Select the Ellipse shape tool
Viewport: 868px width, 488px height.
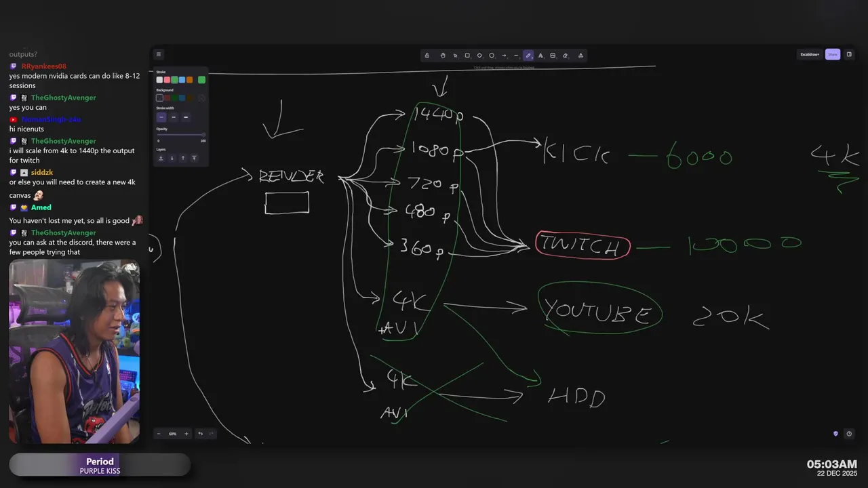pyautogui.click(x=492, y=56)
